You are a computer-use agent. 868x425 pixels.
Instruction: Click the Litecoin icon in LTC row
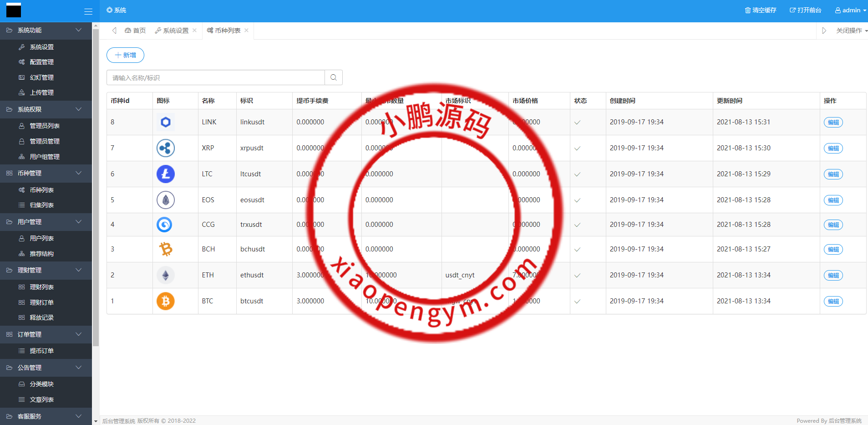tap(165, 174)
